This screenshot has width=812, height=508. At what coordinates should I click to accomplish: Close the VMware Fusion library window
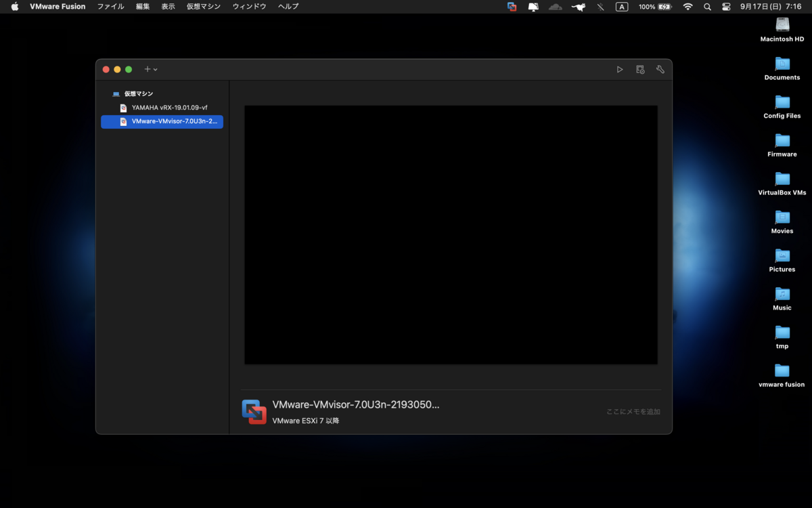coord(106,69)
